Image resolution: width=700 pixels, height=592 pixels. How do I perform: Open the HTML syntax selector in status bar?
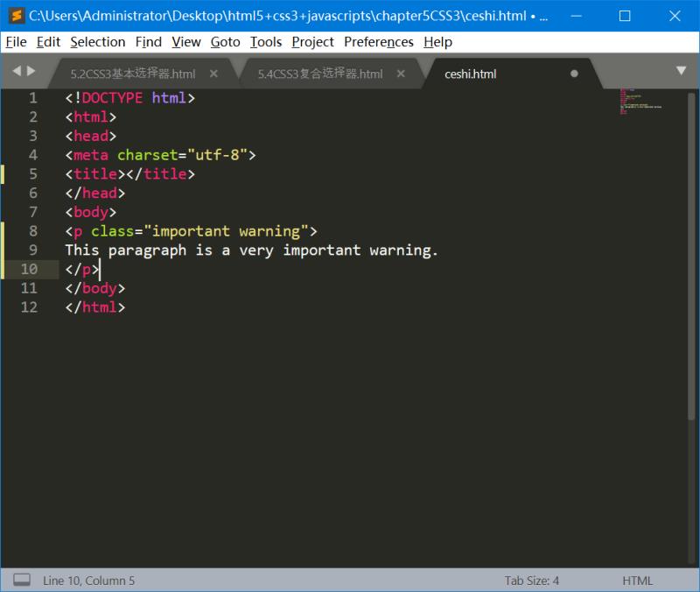[x=638, y=581]
